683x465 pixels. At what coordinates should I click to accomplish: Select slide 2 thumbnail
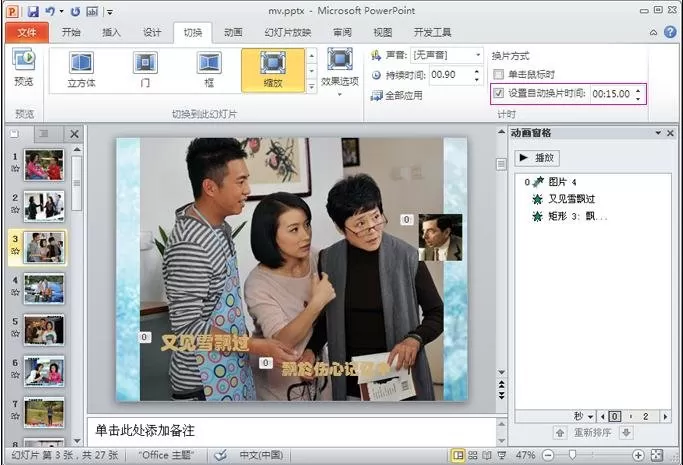tap(44, 206)
